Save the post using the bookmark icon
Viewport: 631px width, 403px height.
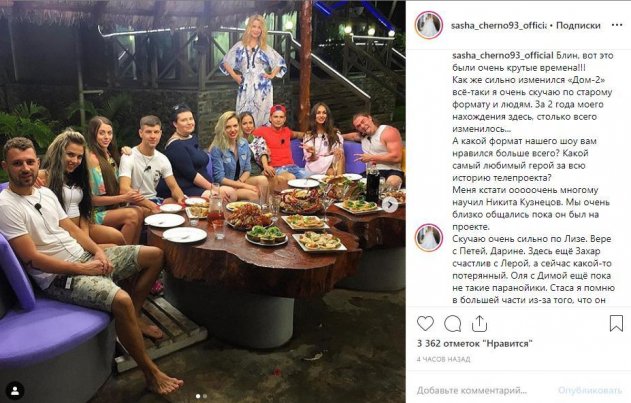tap(616, 323)
